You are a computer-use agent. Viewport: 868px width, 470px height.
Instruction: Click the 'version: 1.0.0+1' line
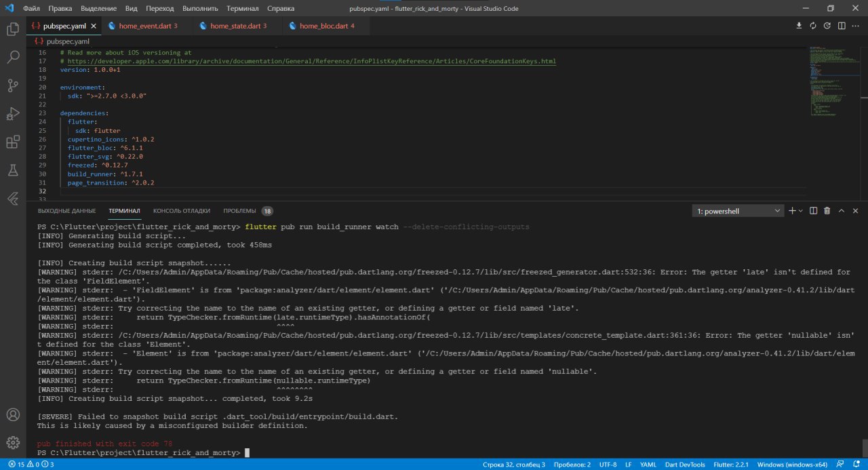pos(90,70)
